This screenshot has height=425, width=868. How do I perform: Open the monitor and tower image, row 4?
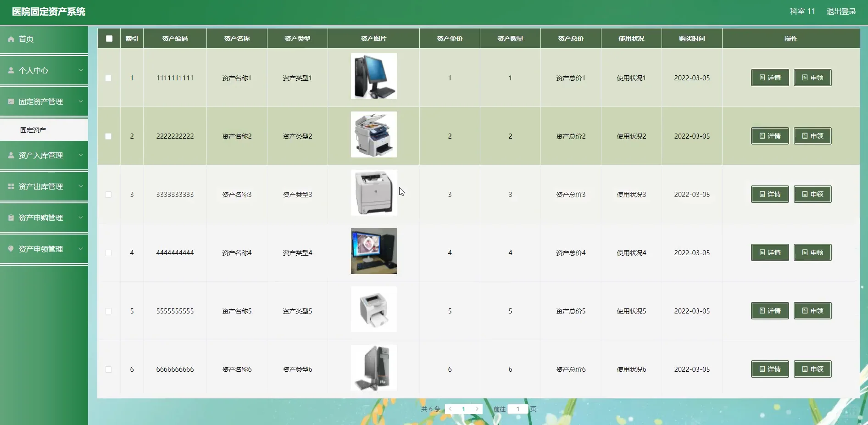tap(374, 251)
